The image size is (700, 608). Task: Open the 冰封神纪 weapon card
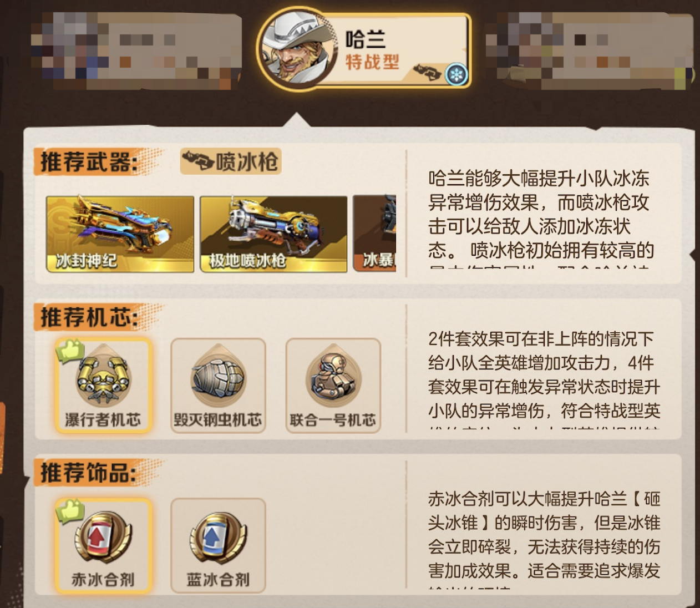120,234
